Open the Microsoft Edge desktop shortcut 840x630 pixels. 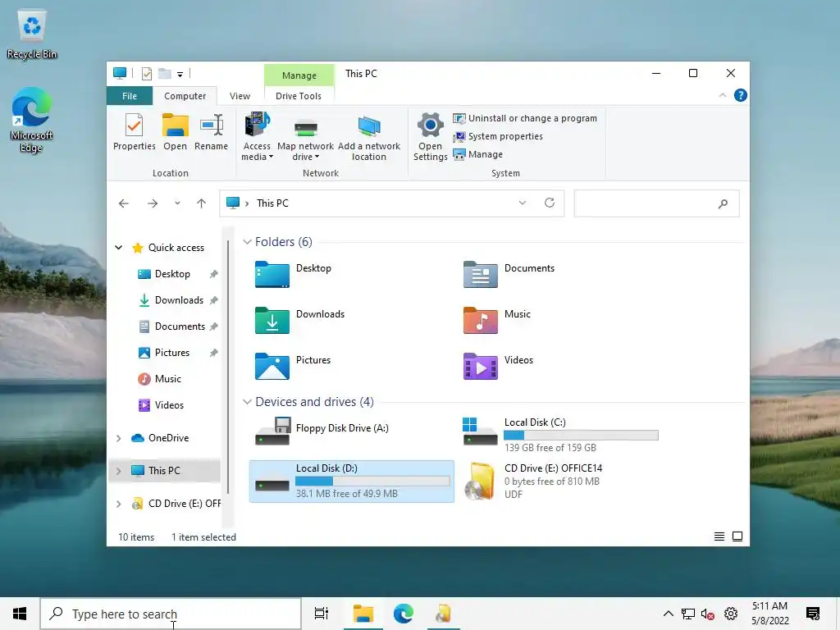tap(31, 120)
